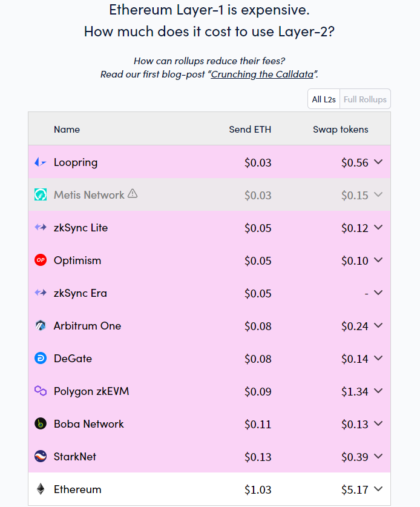Click the DeGate logo icon
The height and width of the screenshot is (507, 420).
[41, 358]
